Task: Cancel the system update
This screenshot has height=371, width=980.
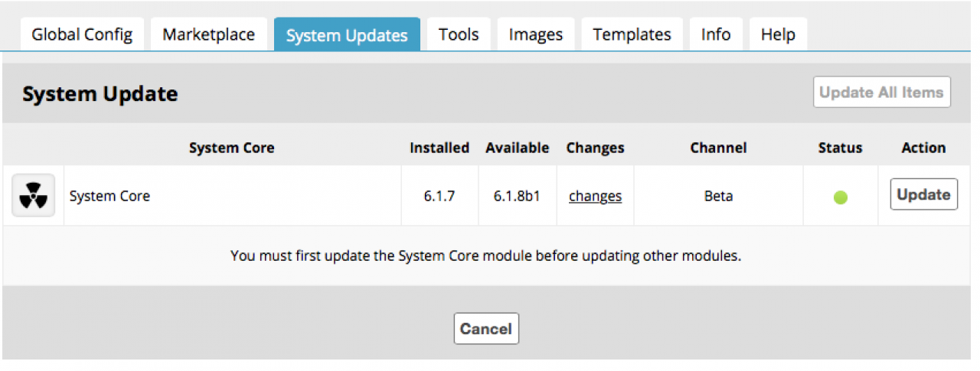Action: [x=486, y=329]
